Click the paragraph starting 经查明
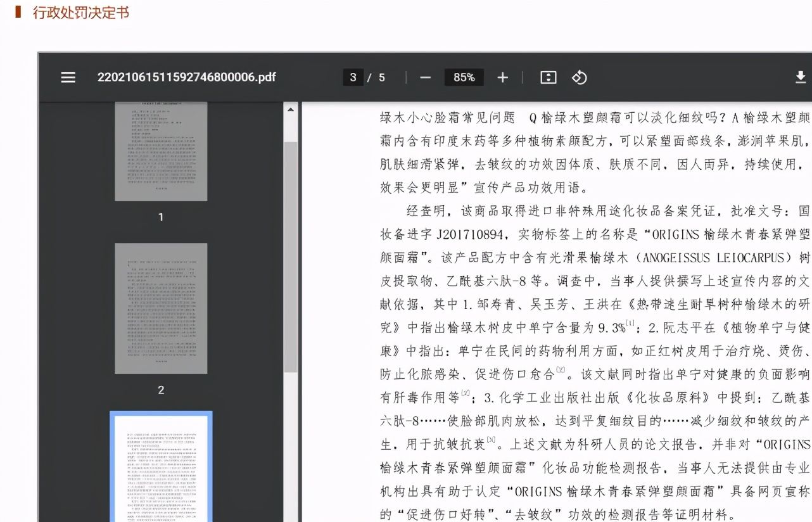The width and height of the screenshot is (812, 522). (595, 362)
